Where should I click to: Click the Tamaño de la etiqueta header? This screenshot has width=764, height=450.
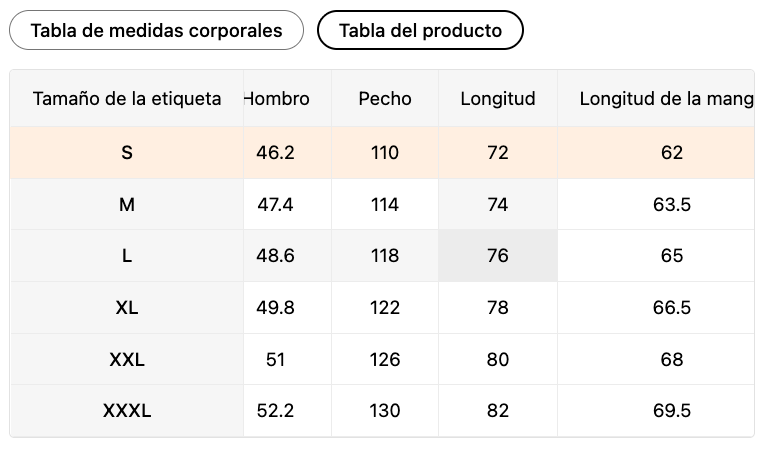coord(127,99)
